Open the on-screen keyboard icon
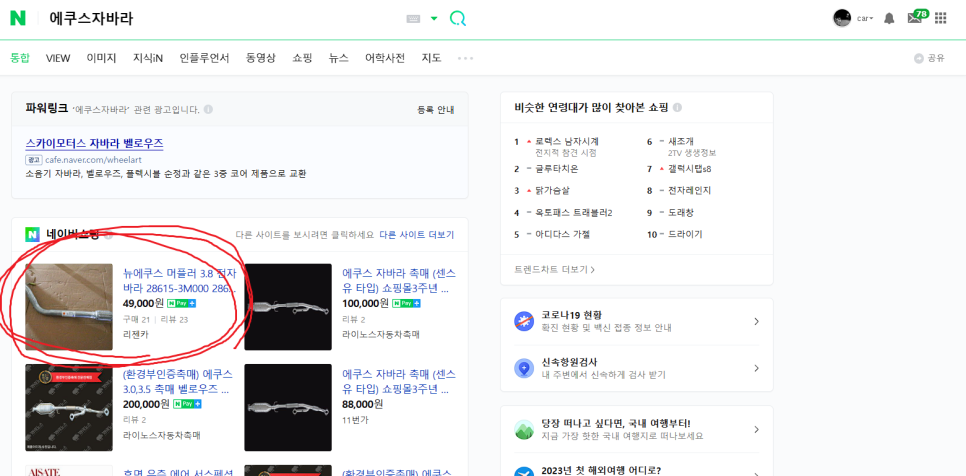Image resolution: width=966 pixels, height=476 pixels. [x=413, y=19]
